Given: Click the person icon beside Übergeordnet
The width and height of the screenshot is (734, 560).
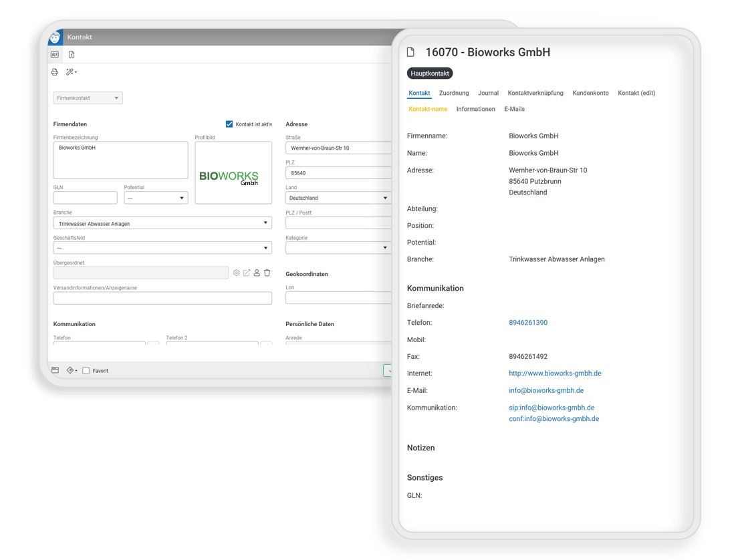Looking at the screenshot, I should (x=257, y=273).
